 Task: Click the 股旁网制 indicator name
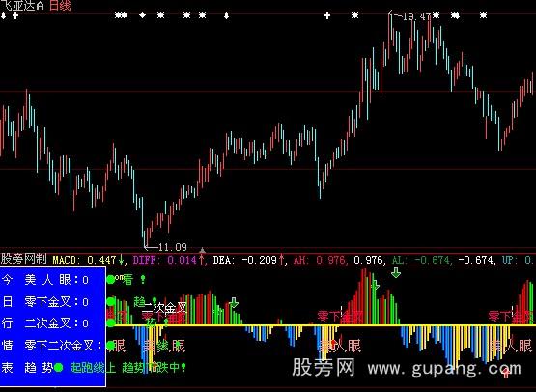(23, 259)
